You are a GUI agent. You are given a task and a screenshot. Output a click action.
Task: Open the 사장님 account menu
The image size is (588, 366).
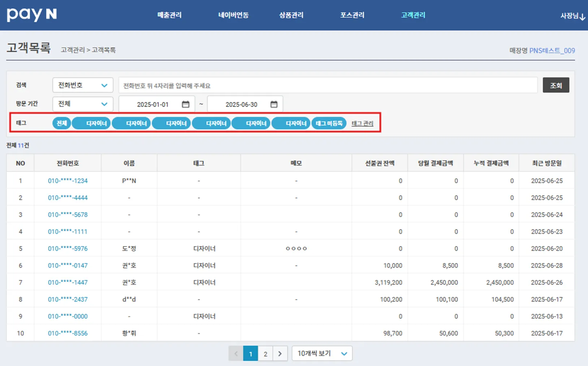(x=572, y=16)
